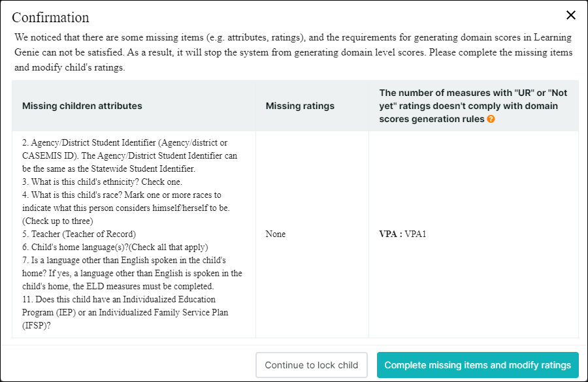Click the bold VPA domain label
588x382 pixels.
pyautogui.click(x=390, y=234)
